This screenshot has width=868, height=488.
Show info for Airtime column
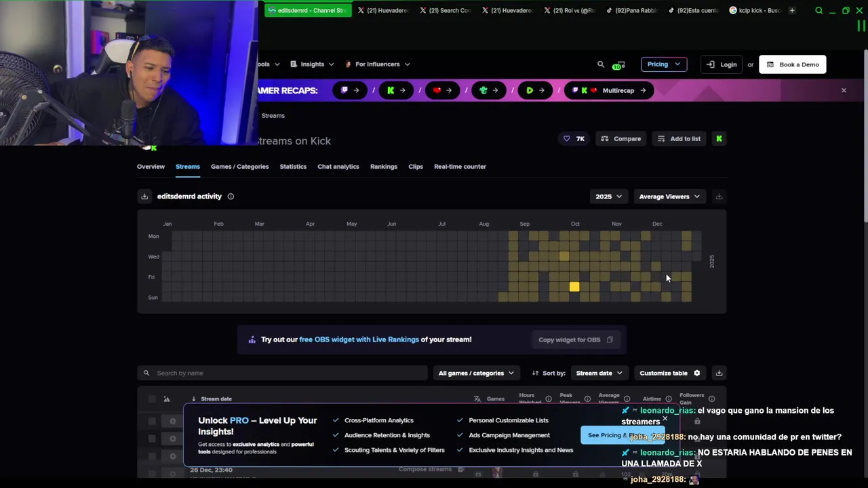669,399
